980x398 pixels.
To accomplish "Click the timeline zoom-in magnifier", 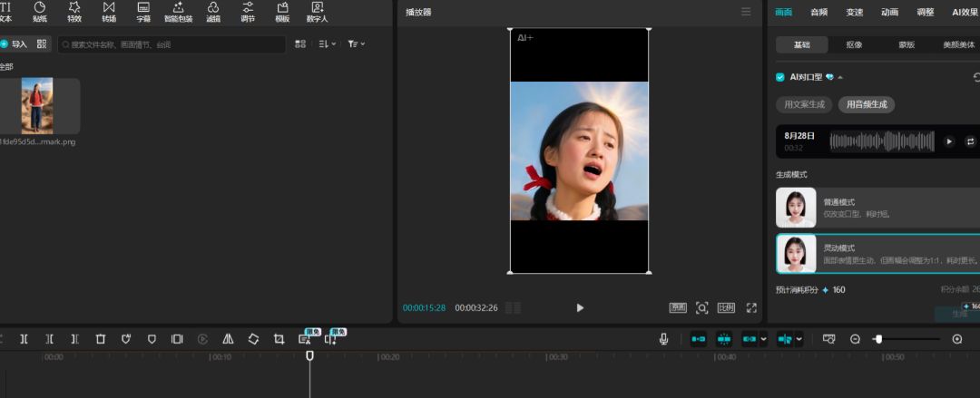I will [957, 339].
